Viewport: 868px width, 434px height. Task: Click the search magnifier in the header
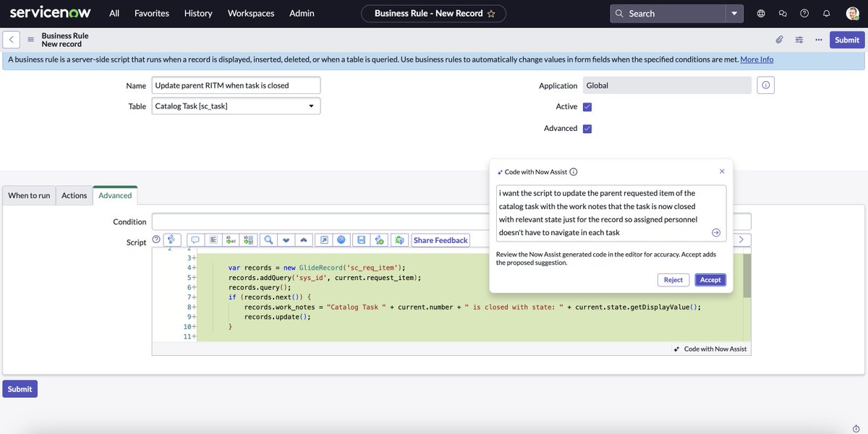[621, 13]
